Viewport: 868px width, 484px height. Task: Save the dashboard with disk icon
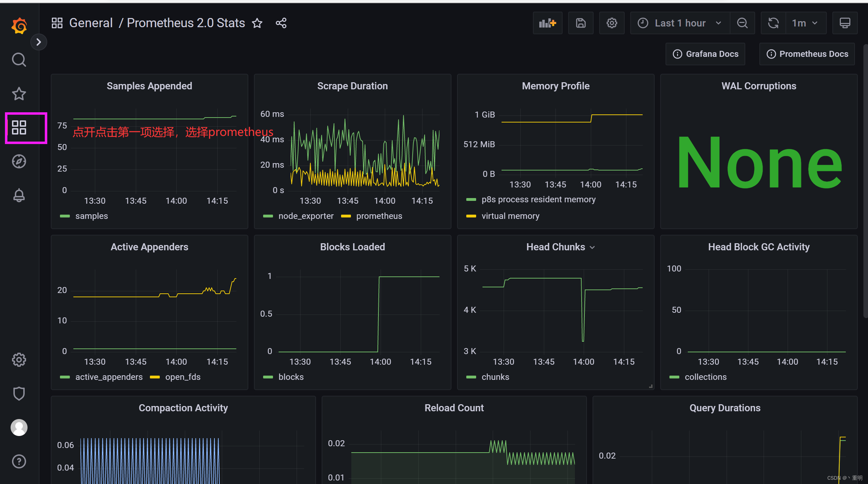[x=581, y=23]
